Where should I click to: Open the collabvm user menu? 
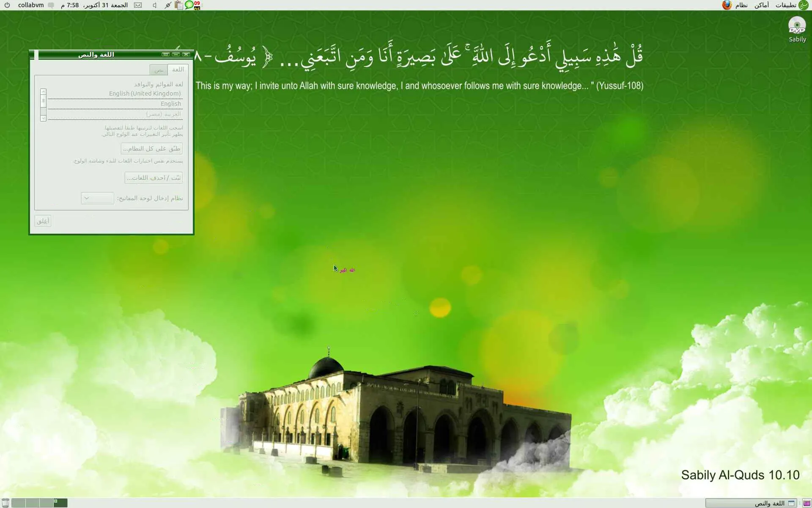31,5
